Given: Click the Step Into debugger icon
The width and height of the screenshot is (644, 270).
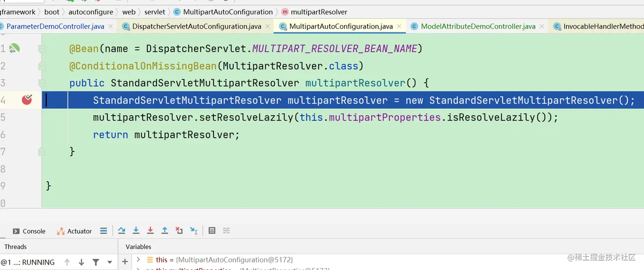Looking at the screenshot, I should [136, 231].
